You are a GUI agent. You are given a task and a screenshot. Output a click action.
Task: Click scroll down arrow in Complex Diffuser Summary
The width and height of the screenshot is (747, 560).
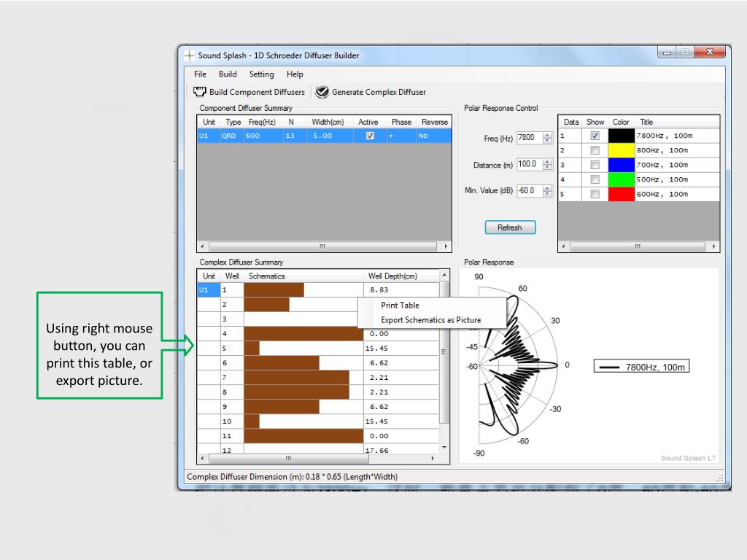pos(444,448)
